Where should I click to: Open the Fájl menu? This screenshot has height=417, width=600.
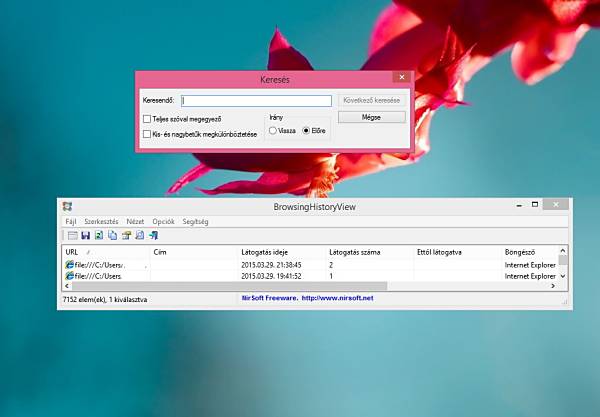coord(71,222)
